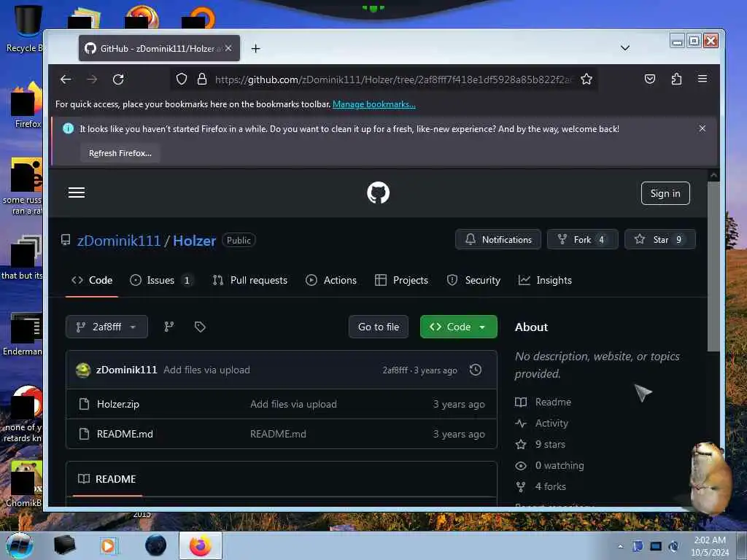Viewport: 747px width, 560px height.
Task: Click the README.md commit message text
Action: point(278,435)
